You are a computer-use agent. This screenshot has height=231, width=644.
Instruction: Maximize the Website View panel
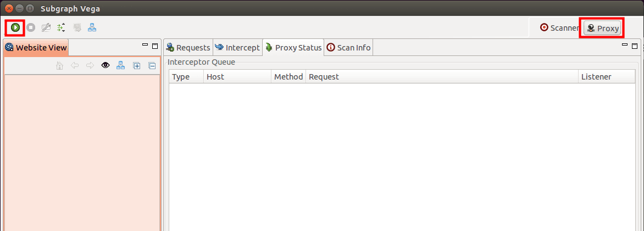pos(155,46)
